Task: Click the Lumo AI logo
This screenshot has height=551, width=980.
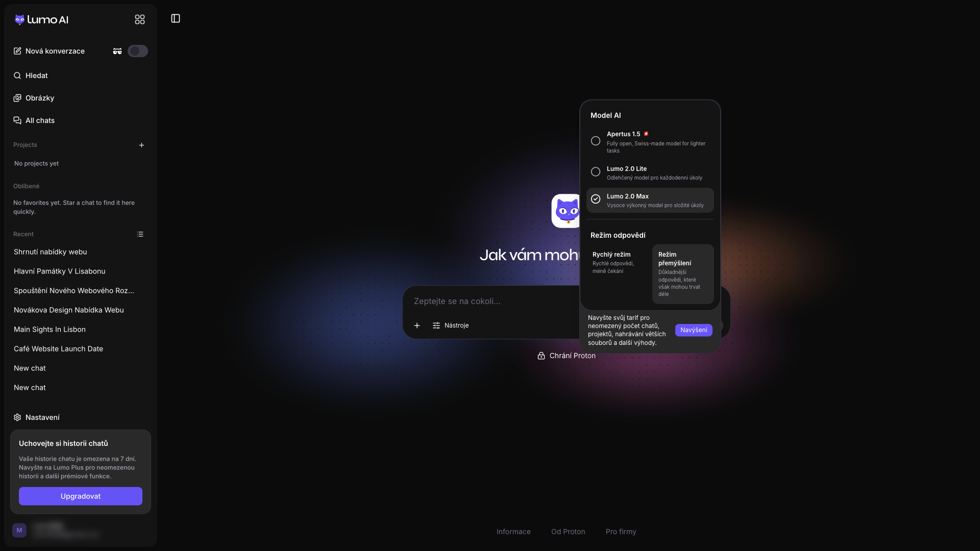Action: pyautogui.click(x=41, y=19)
